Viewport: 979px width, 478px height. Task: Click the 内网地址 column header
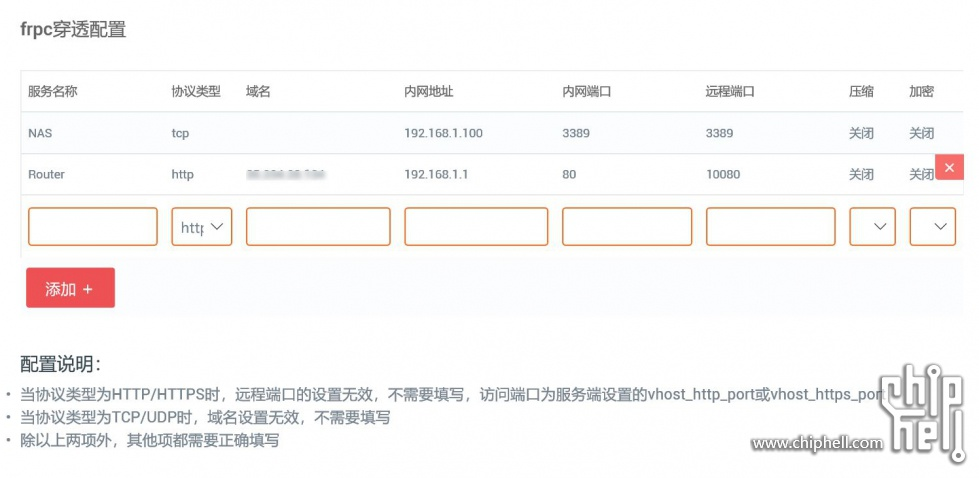(x=429, y=92)
